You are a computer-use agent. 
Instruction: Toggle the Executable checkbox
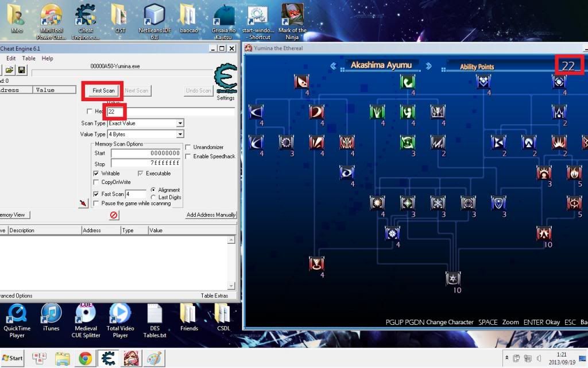point(140,174)
